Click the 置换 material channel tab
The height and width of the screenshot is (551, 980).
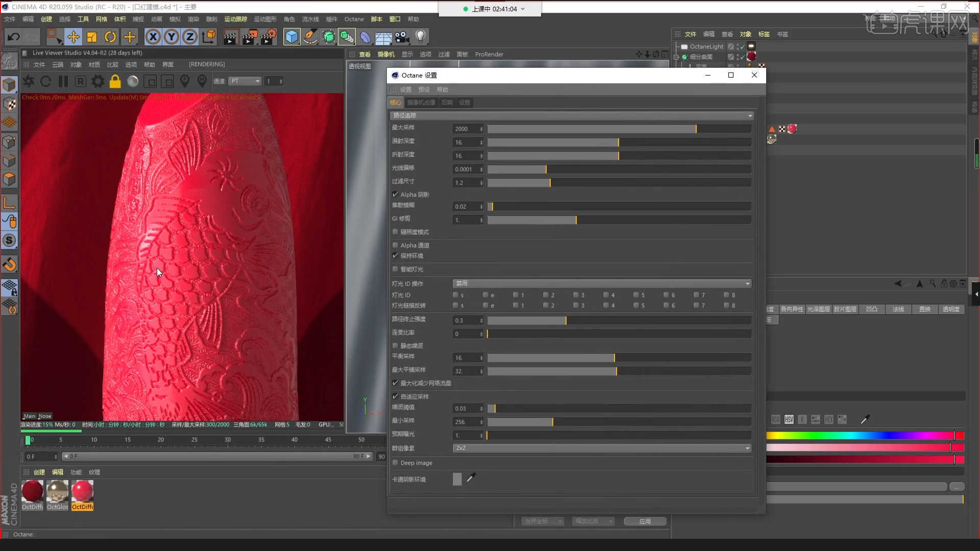point(925,309)
